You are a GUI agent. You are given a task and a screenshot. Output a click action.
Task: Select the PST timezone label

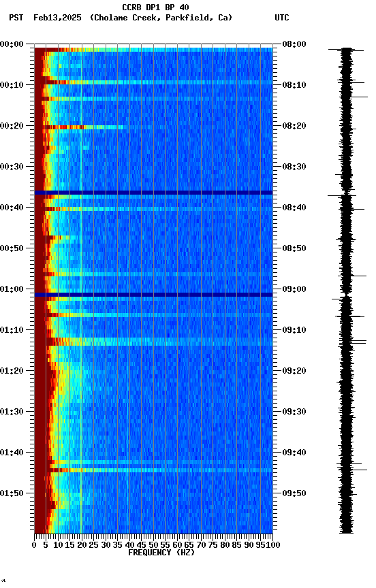(x=16, y=18)
